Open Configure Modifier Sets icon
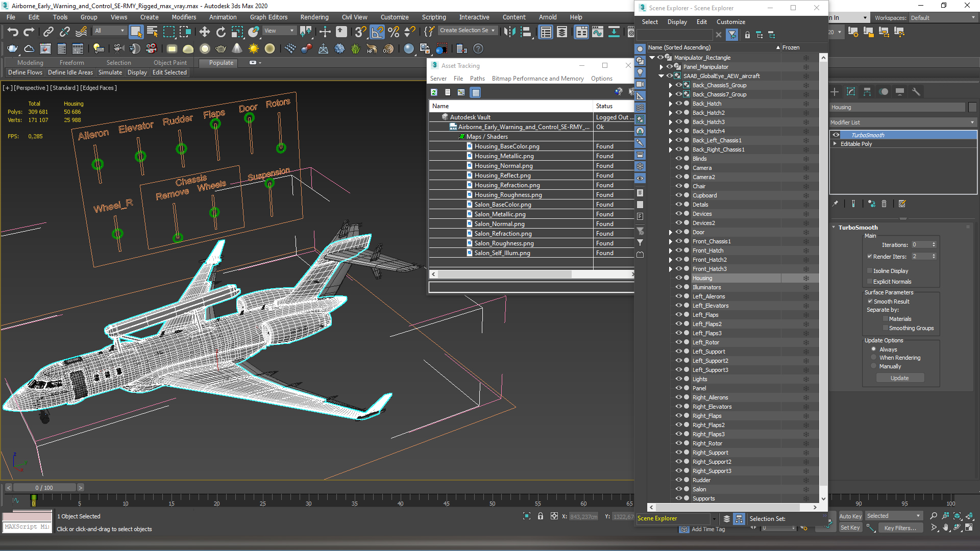 (902, 204)
